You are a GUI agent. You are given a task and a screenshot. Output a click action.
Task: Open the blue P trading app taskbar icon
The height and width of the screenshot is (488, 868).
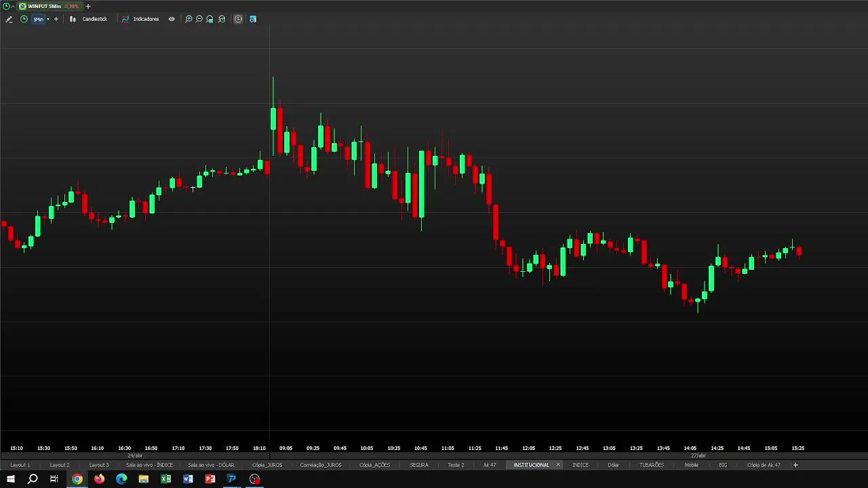click(x=232, y=479)
